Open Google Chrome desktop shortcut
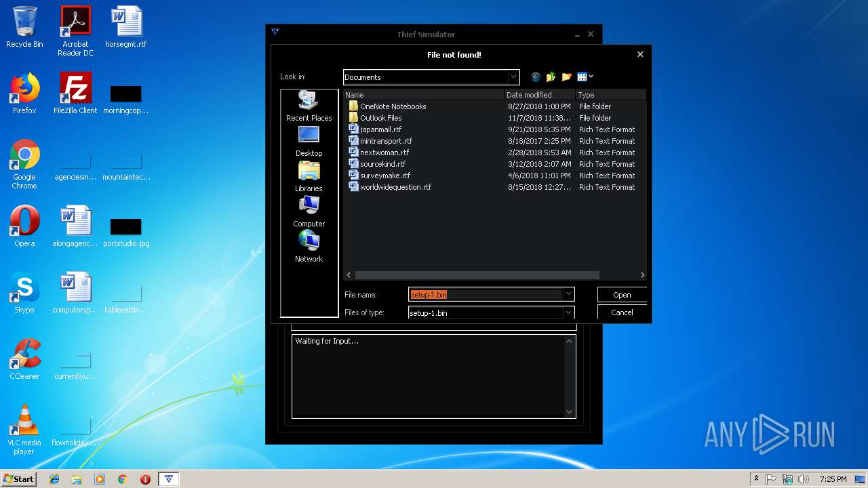868x488 pixels. pyautogui.click(x=24, y=164)
